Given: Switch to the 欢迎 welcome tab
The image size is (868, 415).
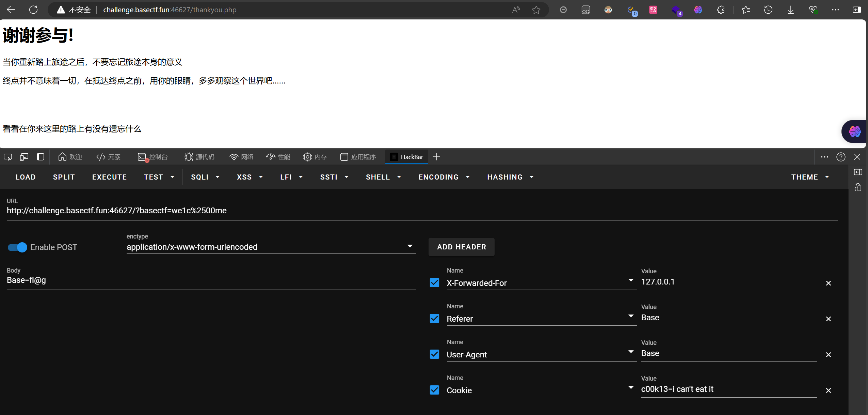Looking at the screenshot, I should pyautogui.click(x=70, y=157).
